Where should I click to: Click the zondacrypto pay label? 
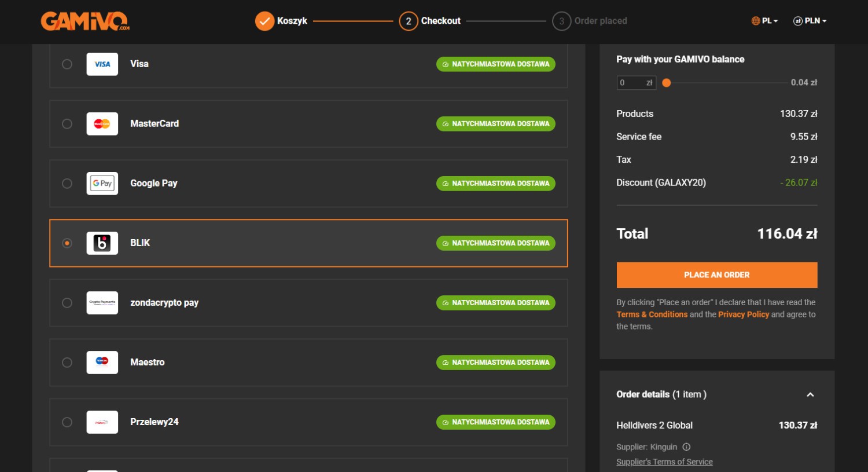(x=164, y=303)
